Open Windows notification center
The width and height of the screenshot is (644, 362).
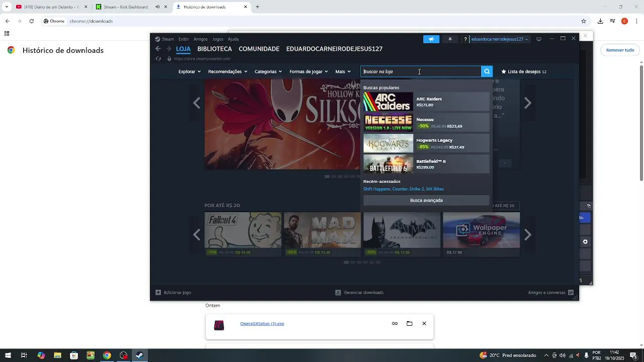pos(633,355)
